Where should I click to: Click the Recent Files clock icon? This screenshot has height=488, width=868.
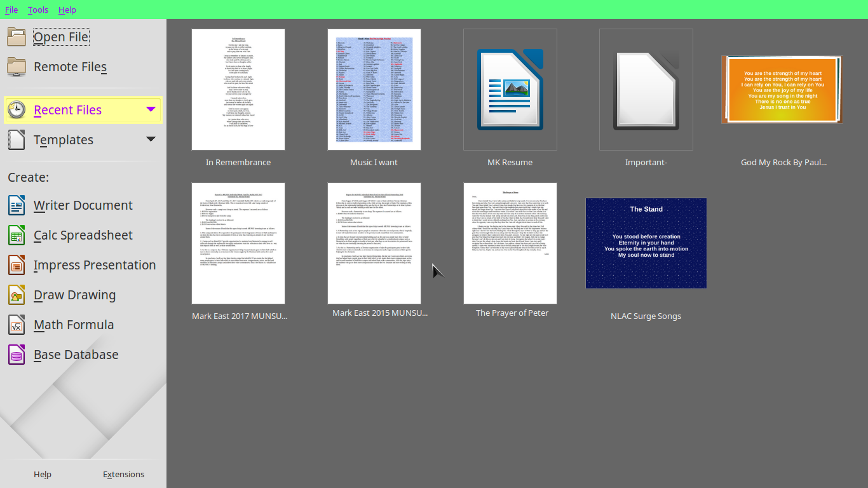(x=17, y=110)
